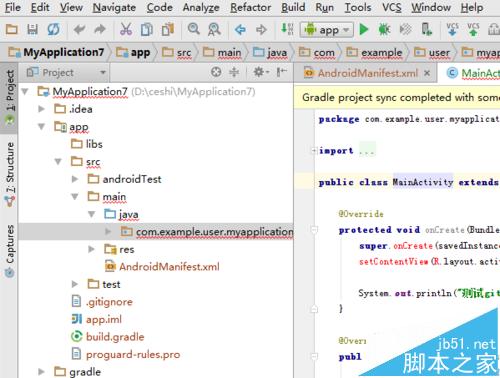Screen dimensions: 500x378
Task: Select example in the breadcrumb bar
Action: point(374,52)
